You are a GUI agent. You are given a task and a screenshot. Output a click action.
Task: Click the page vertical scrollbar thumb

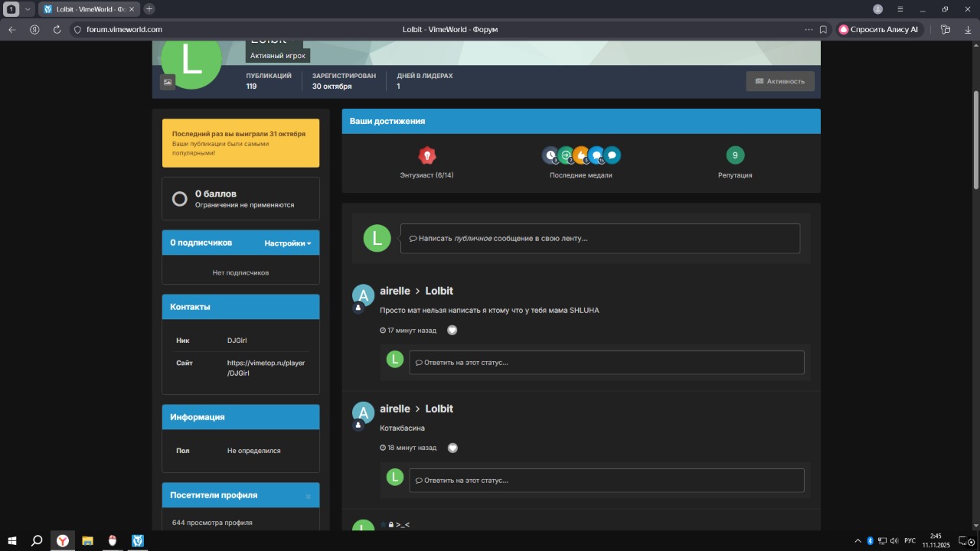975,138
